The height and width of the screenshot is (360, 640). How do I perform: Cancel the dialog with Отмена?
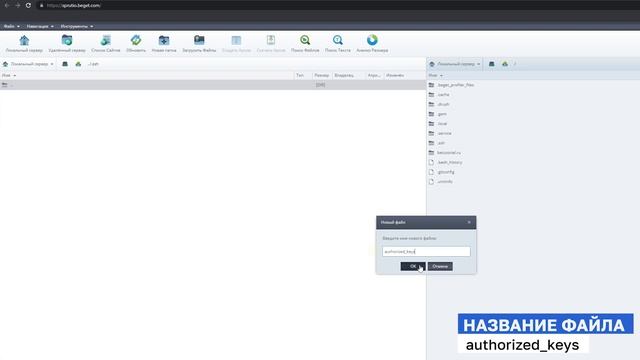coord(440,266)
